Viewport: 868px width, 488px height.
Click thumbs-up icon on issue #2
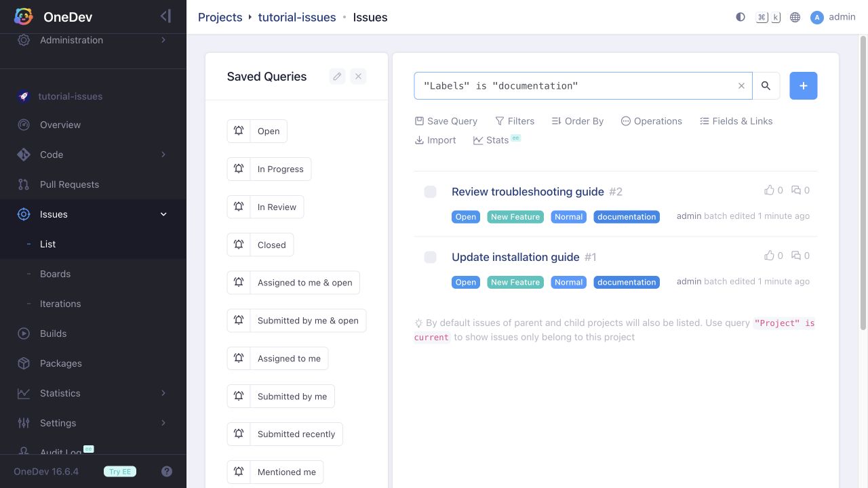tap(769, 190)
